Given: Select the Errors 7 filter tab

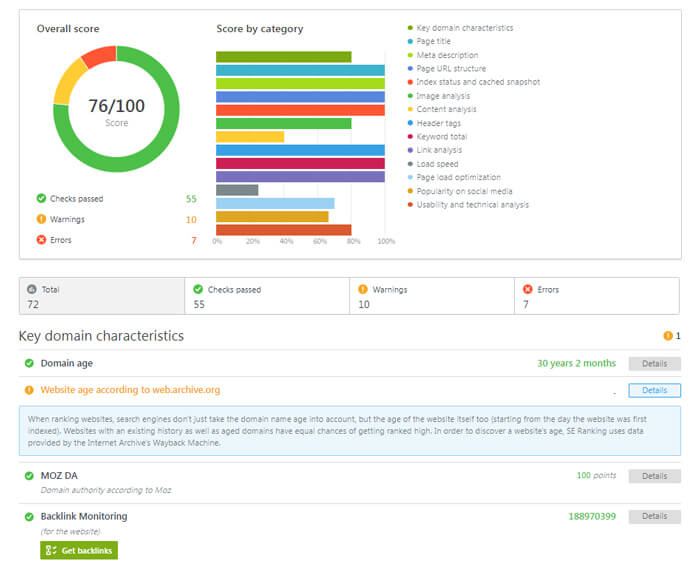Looking at the screenshot, I should tap(597, 296).
